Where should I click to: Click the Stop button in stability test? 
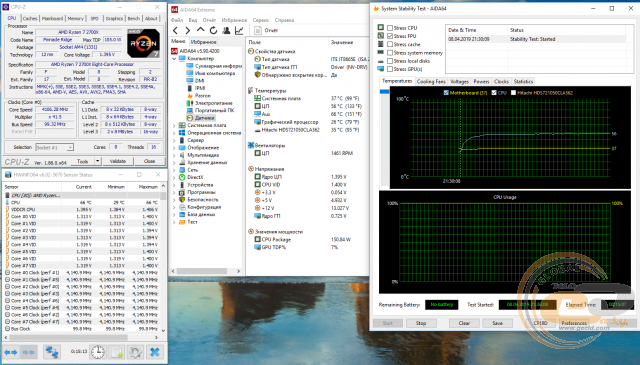[x=421, y=323]
